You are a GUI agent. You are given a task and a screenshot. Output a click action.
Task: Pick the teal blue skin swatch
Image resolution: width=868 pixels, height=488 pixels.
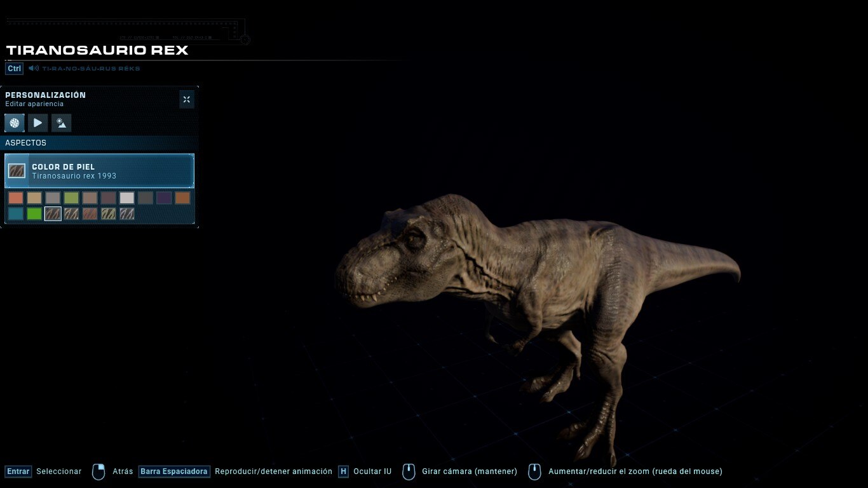16,213
